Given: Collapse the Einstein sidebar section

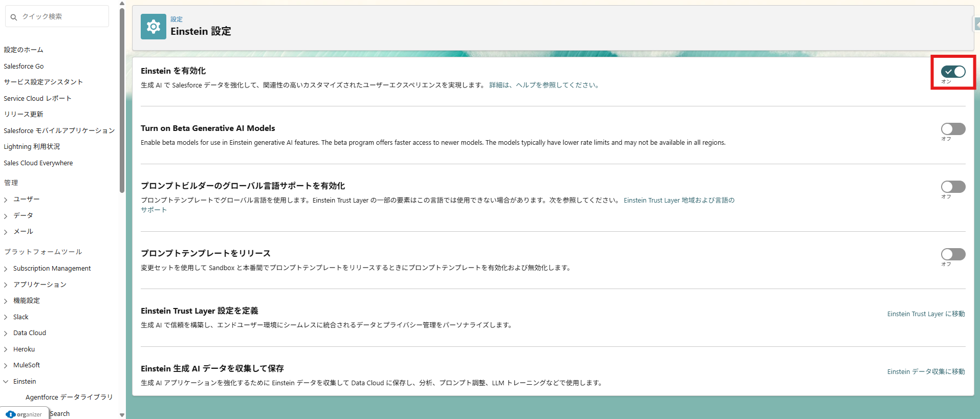Looking at the screenshot, I should point(6,382).
